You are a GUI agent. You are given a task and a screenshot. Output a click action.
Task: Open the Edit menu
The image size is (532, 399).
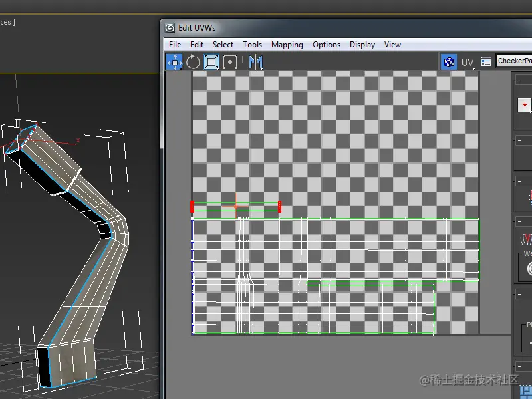196,45
